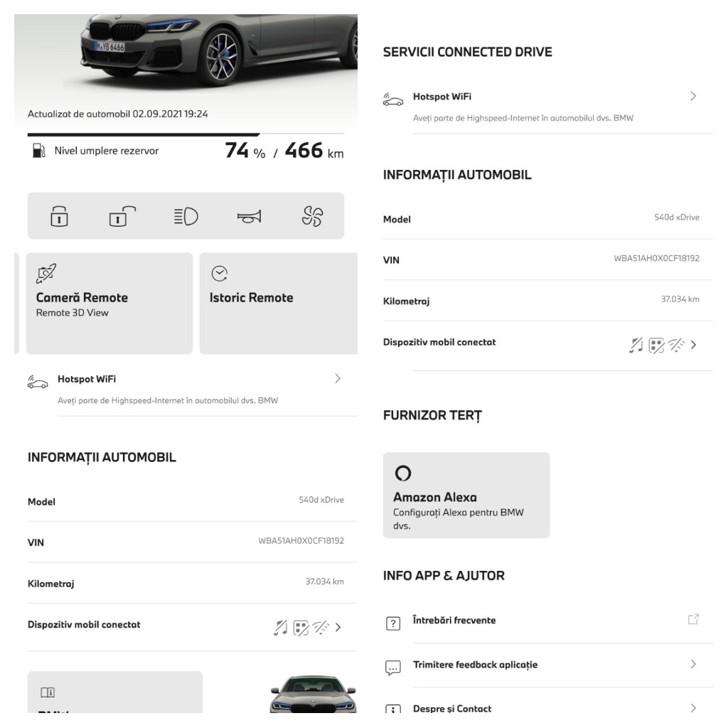728x728 pixels.
Task: Tap the front-view BMW car thumbnail
Action: click(x=313, y=694)
